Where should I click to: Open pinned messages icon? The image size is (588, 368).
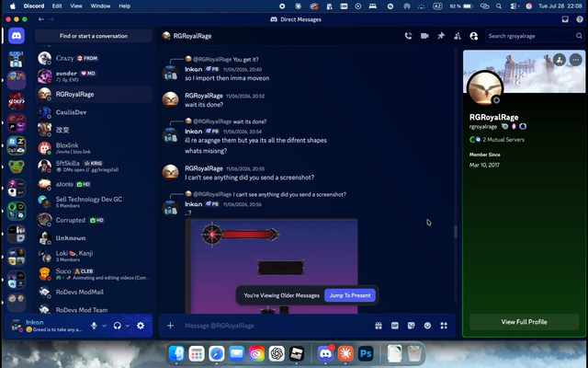click(441, 36)
